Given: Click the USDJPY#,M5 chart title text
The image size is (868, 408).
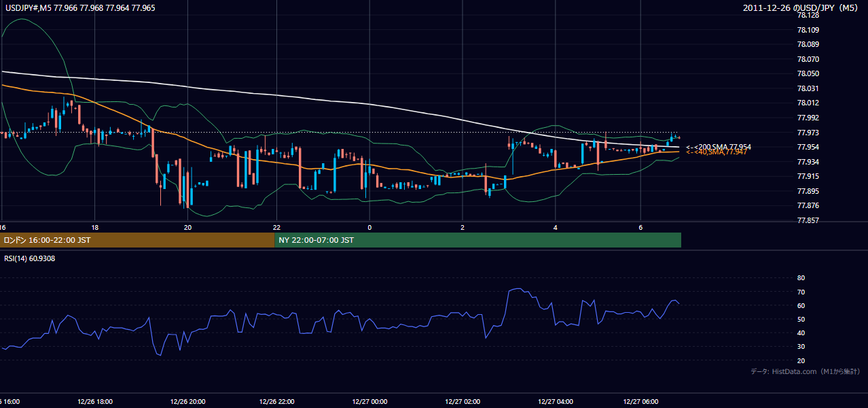Looking at the screenshot, I should pyautogui.click(x=80, y=7).
